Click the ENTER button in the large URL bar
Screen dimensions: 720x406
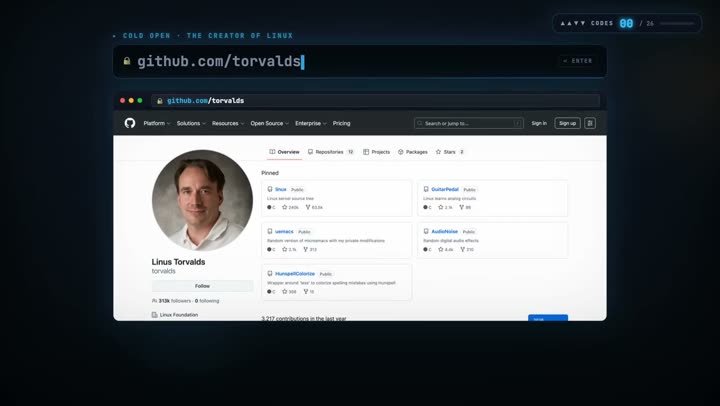578,61
